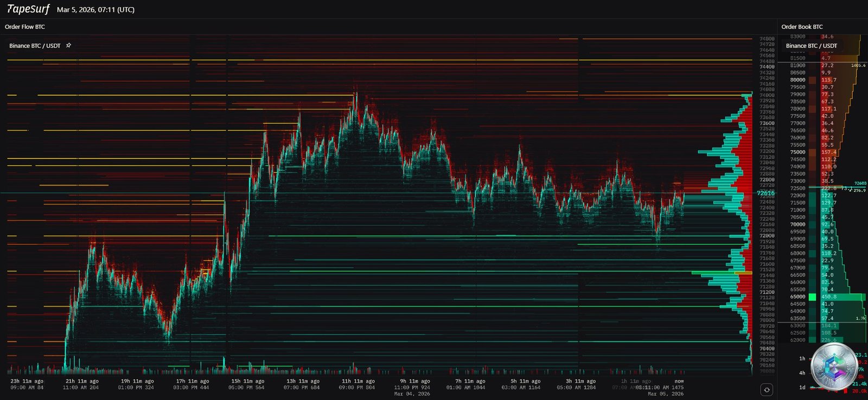The width and height of the screenshot is (868, 400).
Task: Click the 7h 11m ago time axis label
Action: tap(470, 381)
